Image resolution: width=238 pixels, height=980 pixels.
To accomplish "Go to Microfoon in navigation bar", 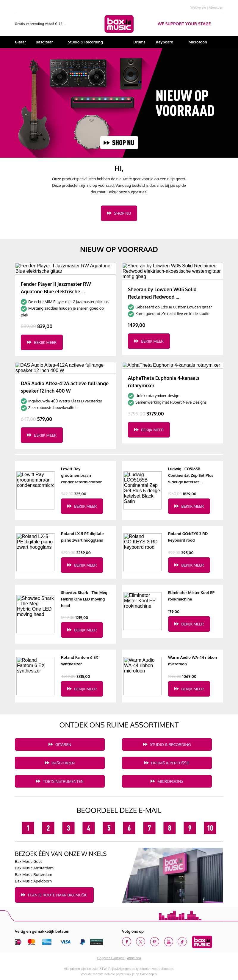I will tap(198, 42).
